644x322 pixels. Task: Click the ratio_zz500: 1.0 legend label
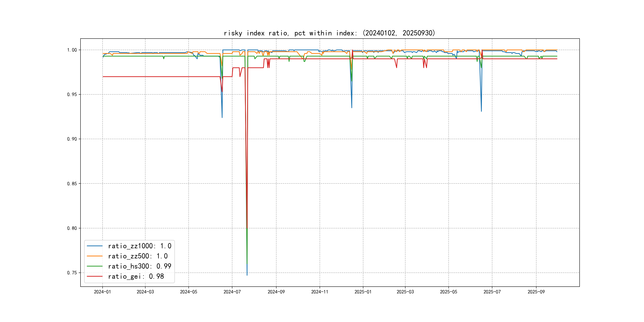pyautogui.click(x=138, y=256)
